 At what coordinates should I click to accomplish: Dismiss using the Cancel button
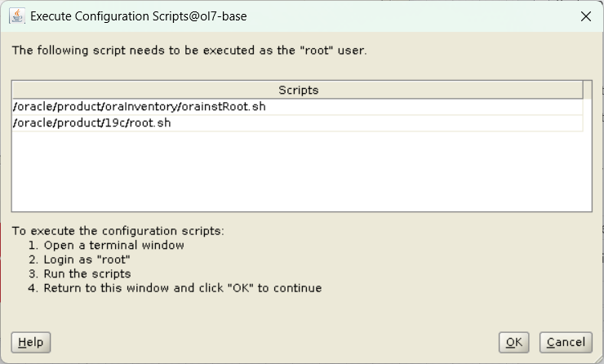click(566, 343)
